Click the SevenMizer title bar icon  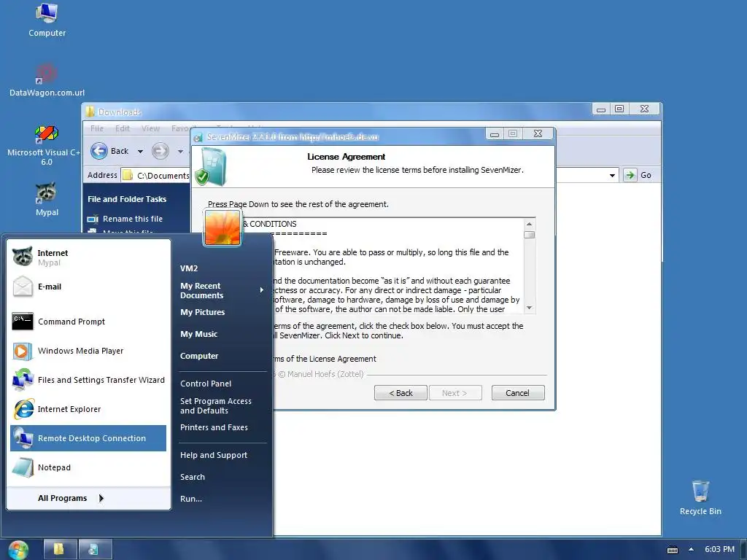click(x=198, y=137)
